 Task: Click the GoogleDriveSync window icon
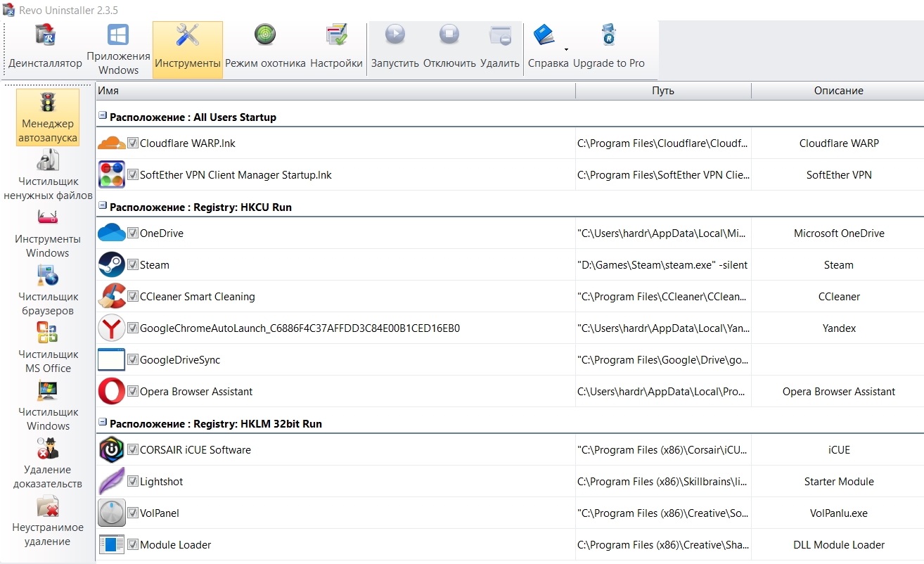(112, 359)
